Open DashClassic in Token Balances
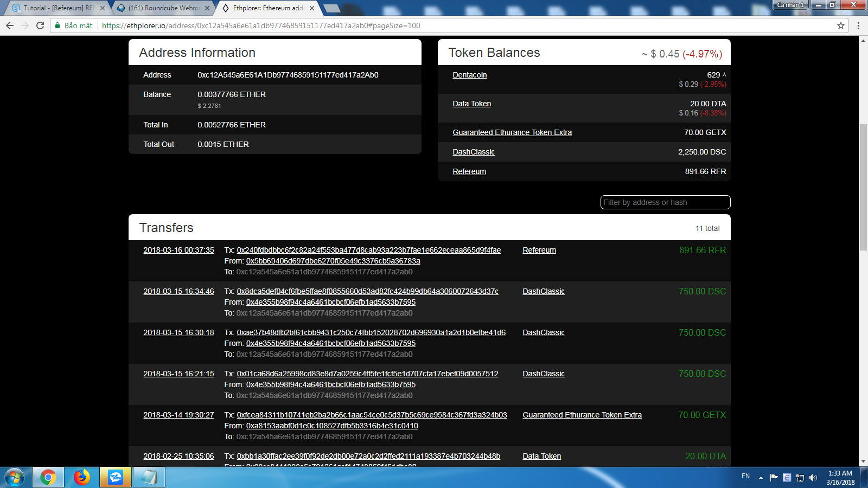 pyautogui.click(x=474, y=152)
